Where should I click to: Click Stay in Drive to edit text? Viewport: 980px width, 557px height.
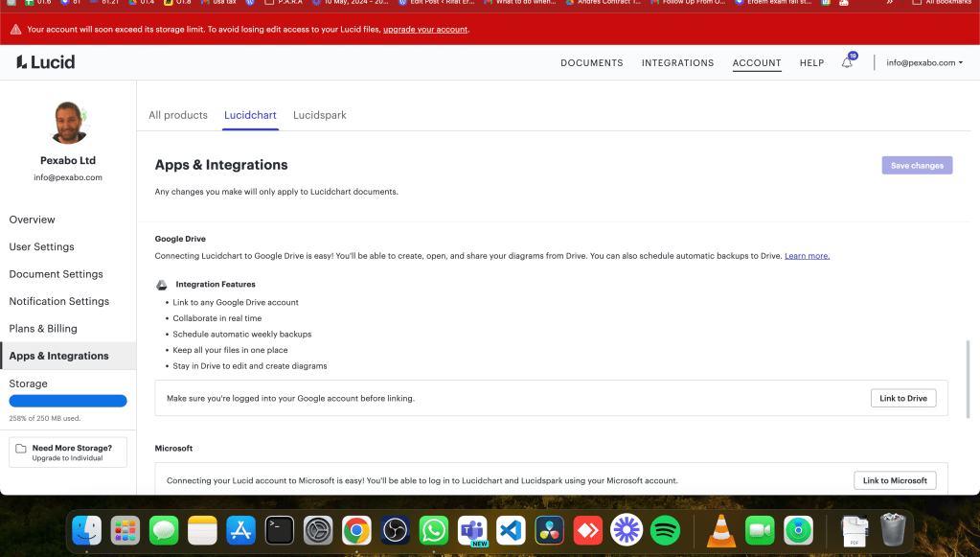point(250,366)
